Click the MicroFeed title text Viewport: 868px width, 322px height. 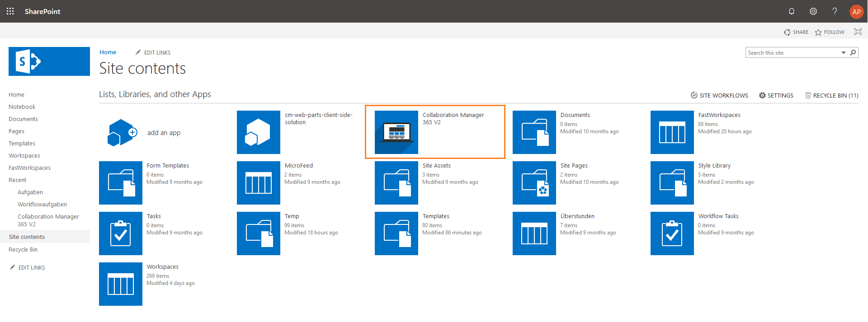coord(299,166)
